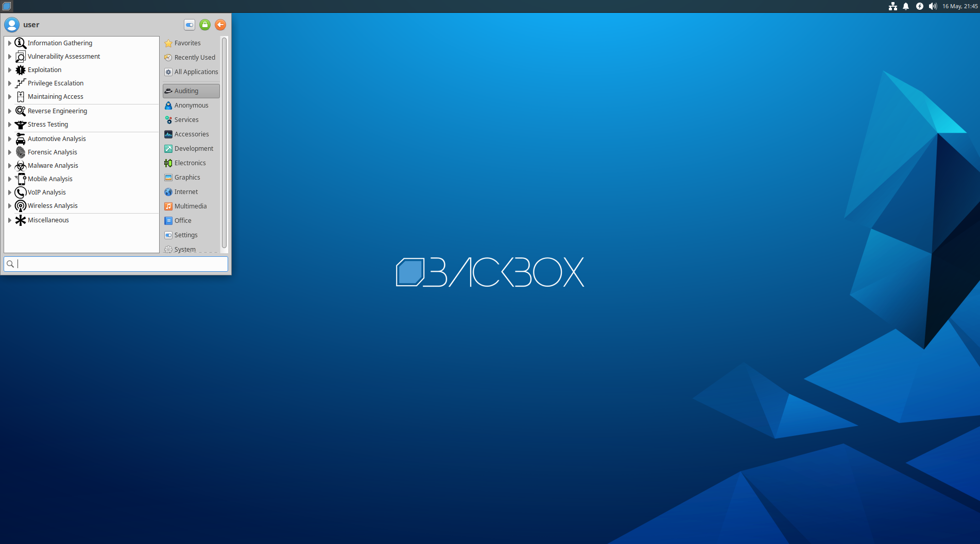980x544 pixels.
Task: Open the Internet category
Action: tap(191, 192)
